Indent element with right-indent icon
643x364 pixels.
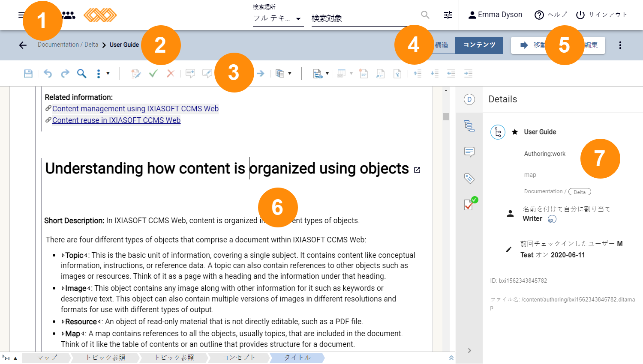tap(468, 74)
